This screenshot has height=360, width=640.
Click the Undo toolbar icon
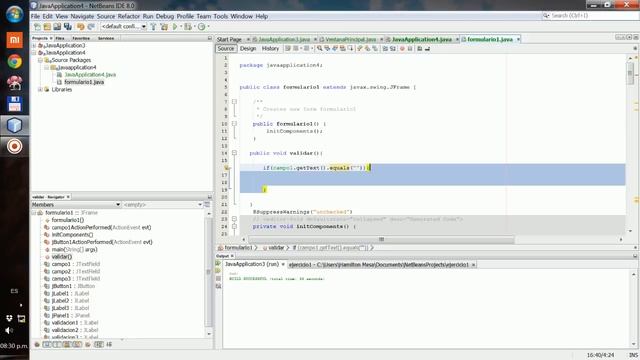(80, 27)
